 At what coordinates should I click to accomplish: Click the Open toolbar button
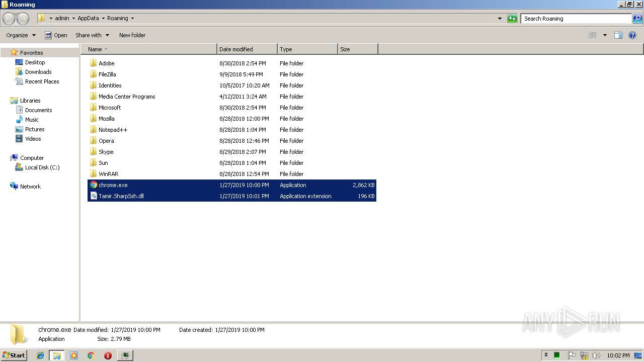[56, 35]
